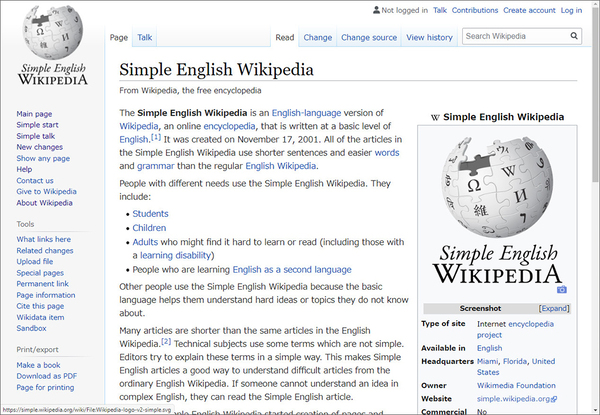Image resolution: width=600 pixels, height=415 pixels.
Task: Open Simple talk in sidebar
Action: point(36,136)
